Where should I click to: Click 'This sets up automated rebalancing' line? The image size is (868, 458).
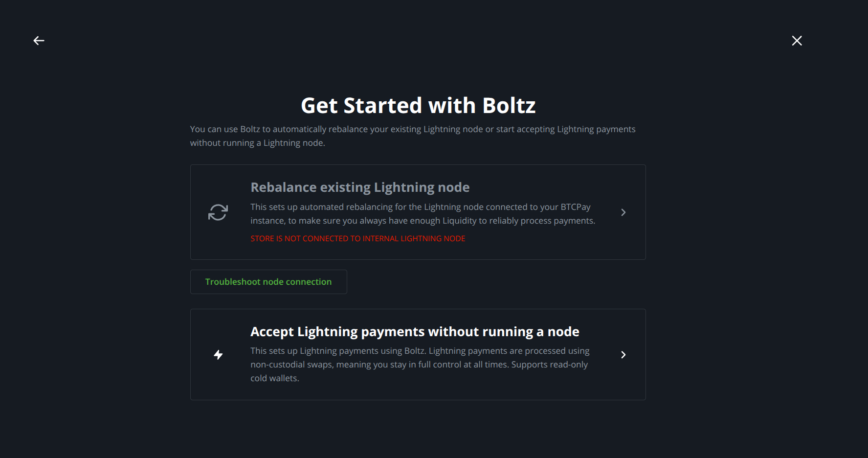[x=421, y=207]
